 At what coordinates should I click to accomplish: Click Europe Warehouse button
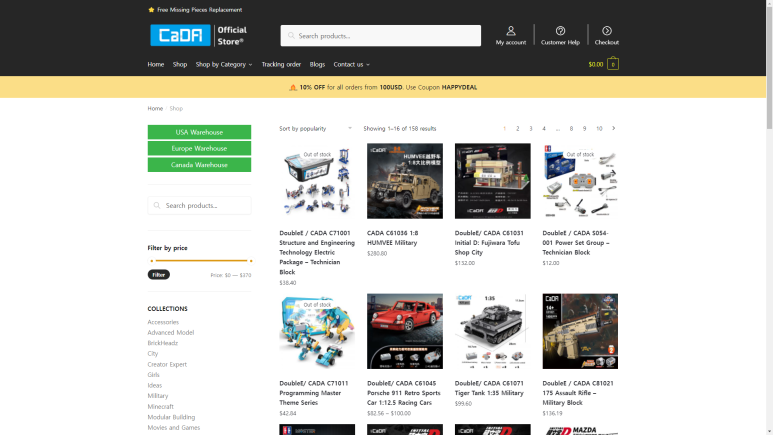199,148
